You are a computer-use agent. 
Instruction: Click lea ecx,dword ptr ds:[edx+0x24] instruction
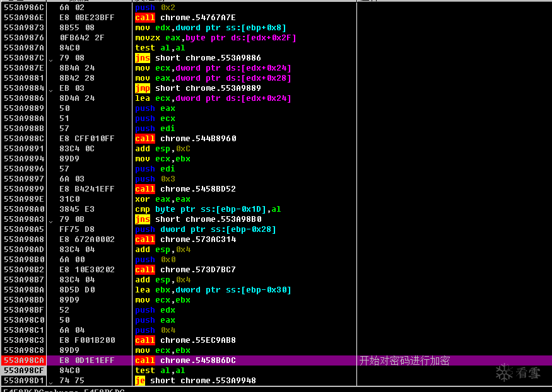pyautogui.click(x=213, y=98)
